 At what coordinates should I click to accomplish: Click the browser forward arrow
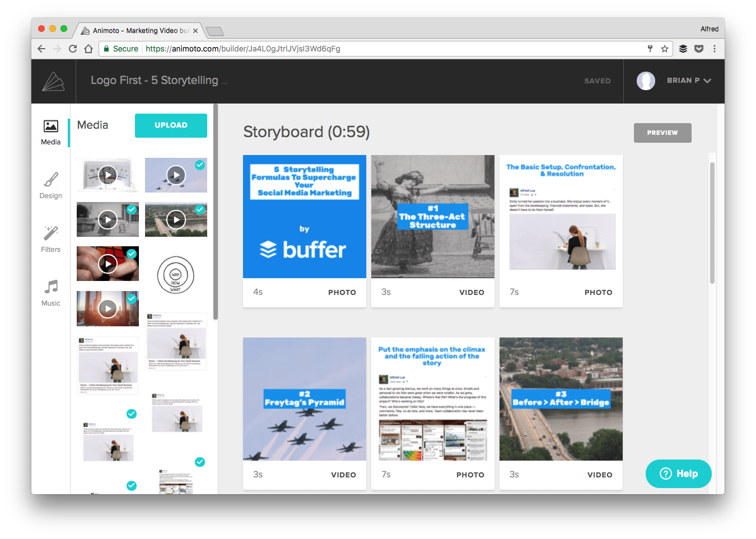coord(57,49)
